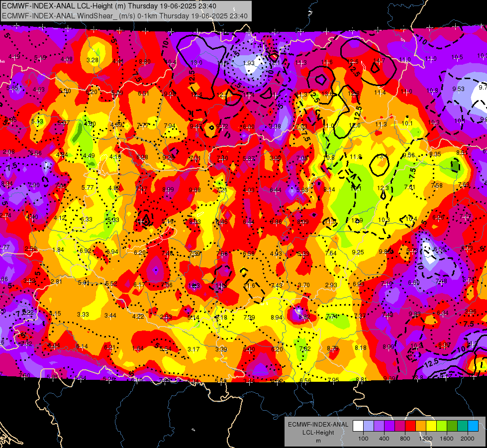
Task: Click the wind shear value '3.70'
Action: click(304, 285)
